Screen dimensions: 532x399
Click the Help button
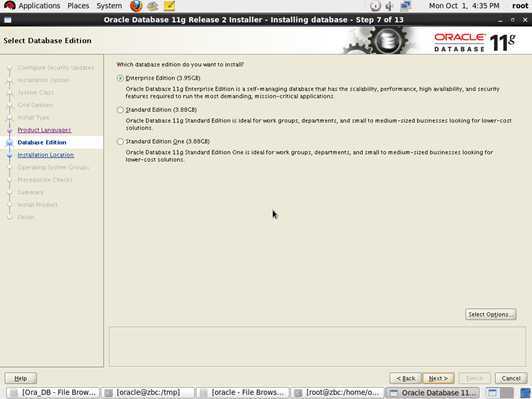tap(21, 378)
